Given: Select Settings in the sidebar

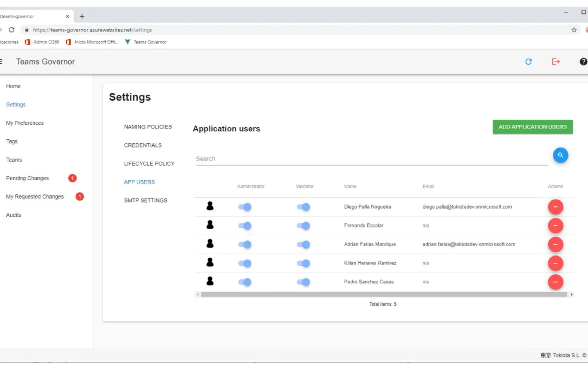Looking at the screenshot, I should click(16, 105).
